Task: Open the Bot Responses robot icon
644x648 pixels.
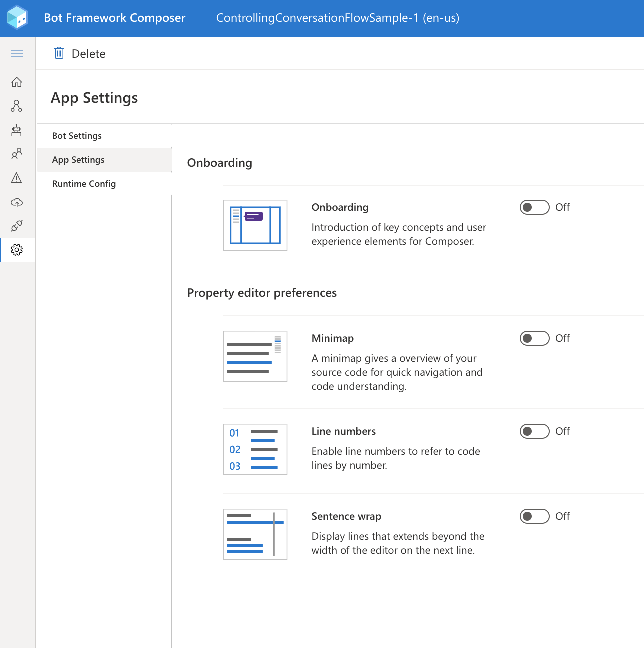Action: click(x=17, y=130)
